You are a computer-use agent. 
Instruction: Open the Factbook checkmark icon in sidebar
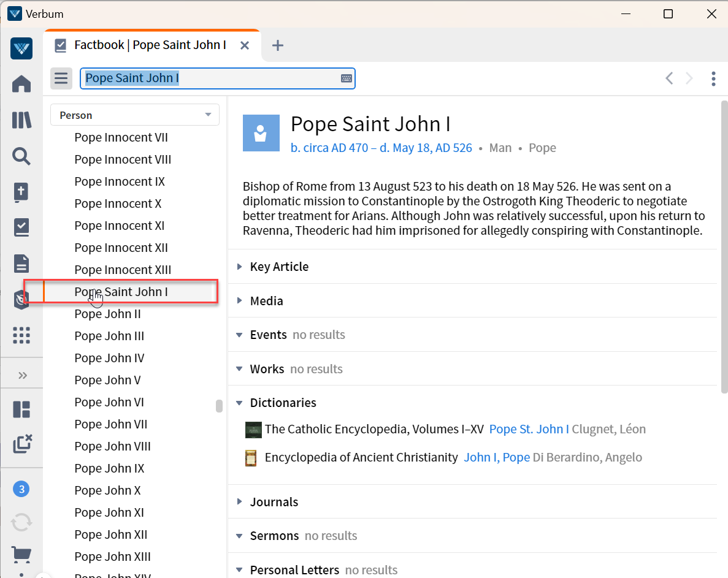[x=21, y=228]
